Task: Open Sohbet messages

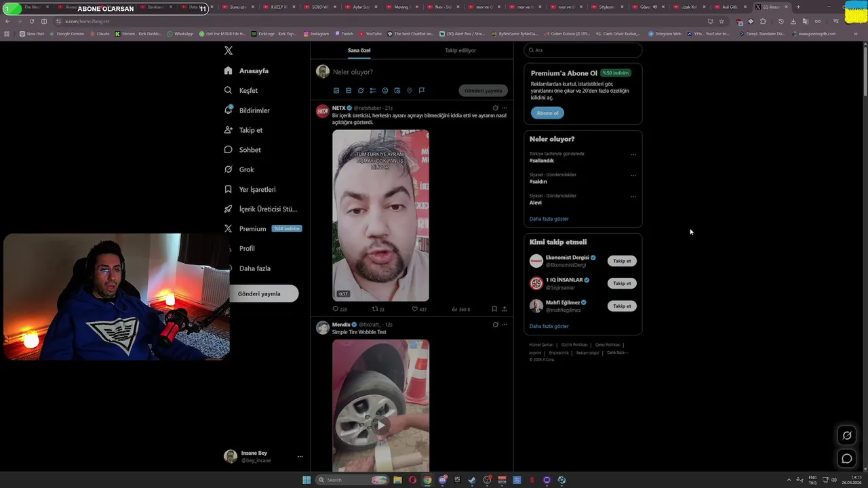Action: click(242, 150)
